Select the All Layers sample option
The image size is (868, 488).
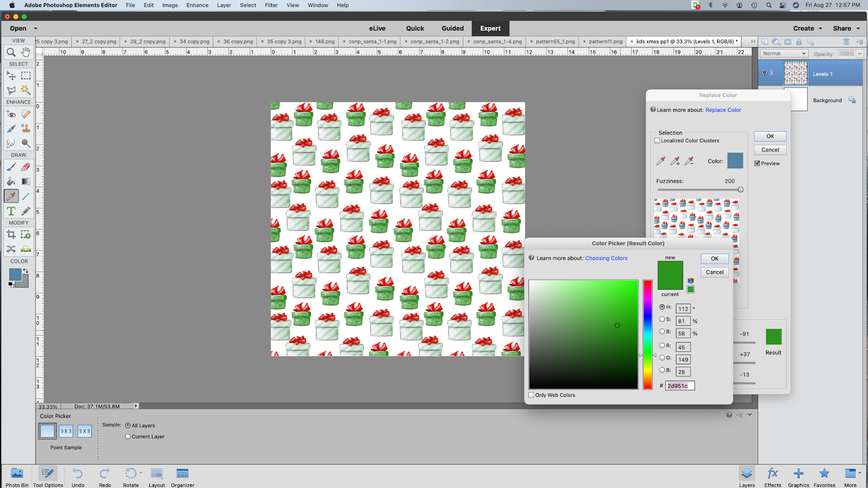128,426
